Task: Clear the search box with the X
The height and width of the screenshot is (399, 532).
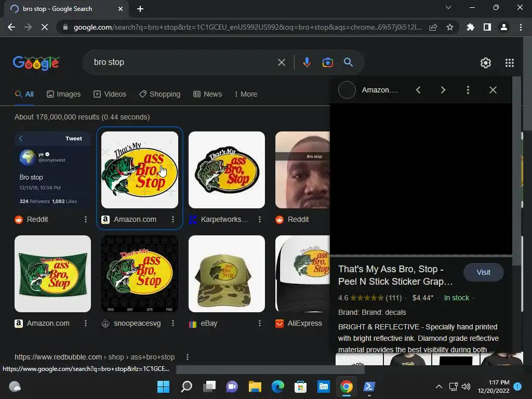Action: click(x=281, y=62)
